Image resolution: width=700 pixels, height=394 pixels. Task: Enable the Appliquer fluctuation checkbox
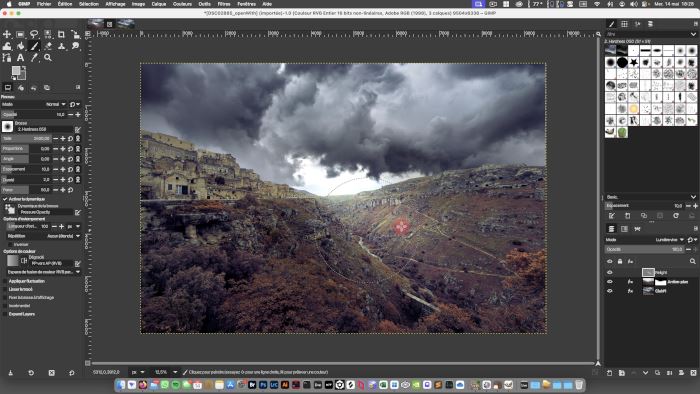[5, 281]
